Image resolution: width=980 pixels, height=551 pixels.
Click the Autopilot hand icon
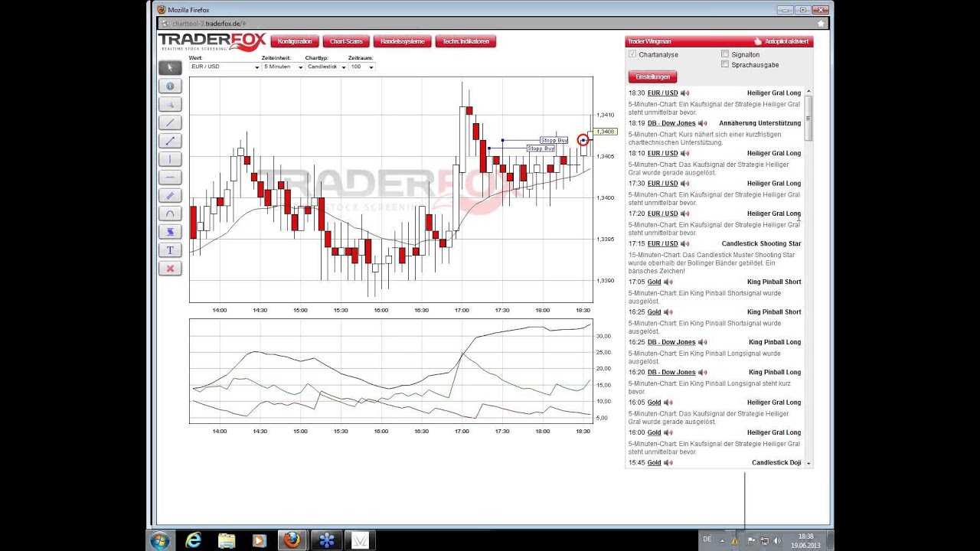[x=758, y=41]
